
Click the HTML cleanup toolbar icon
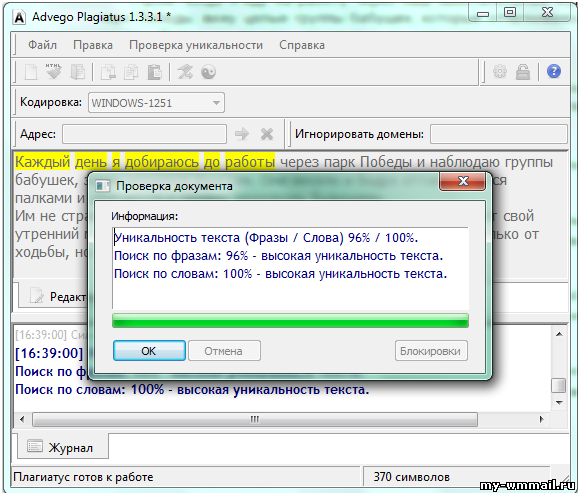click(x=54, y=72)
